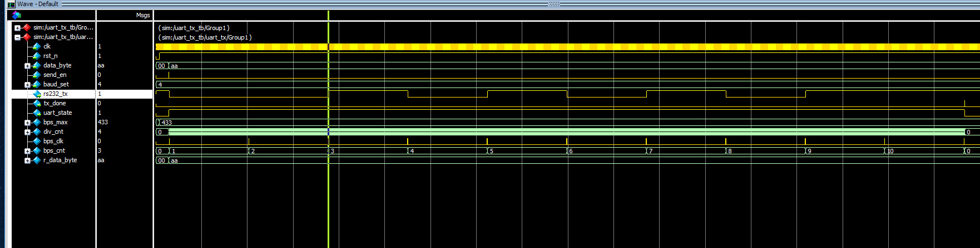Expand the data_byte bus signal

point(27,66)
